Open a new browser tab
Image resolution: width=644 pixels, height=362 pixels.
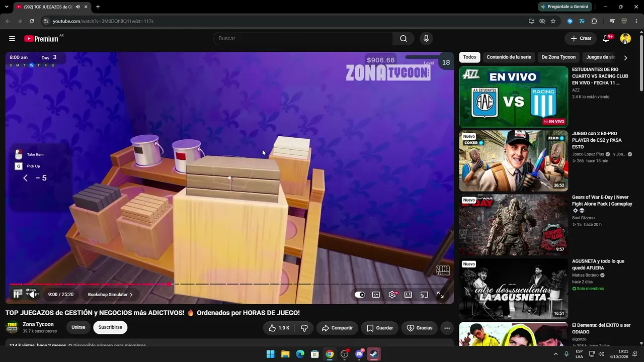pos(98,7)
